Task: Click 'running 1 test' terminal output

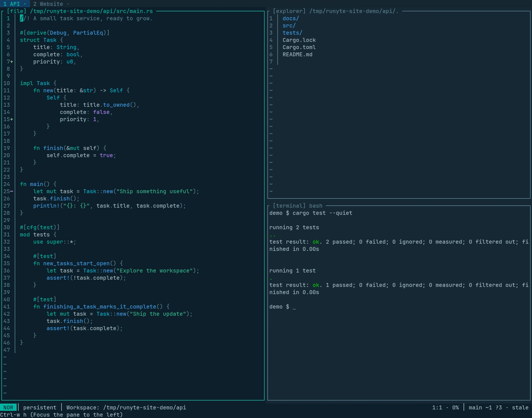Action: pyautogui.click(x=292, y=271)
